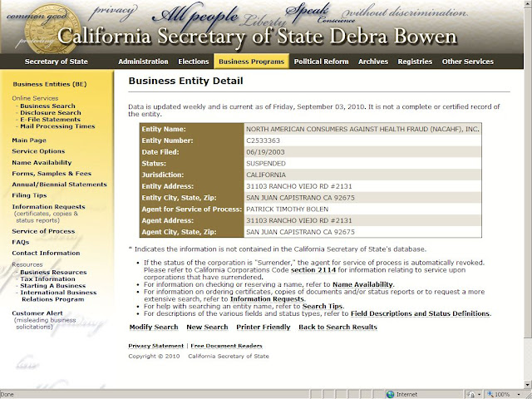
Task: Open the Disclosure Search link
Action: click(x=51, y=113)
